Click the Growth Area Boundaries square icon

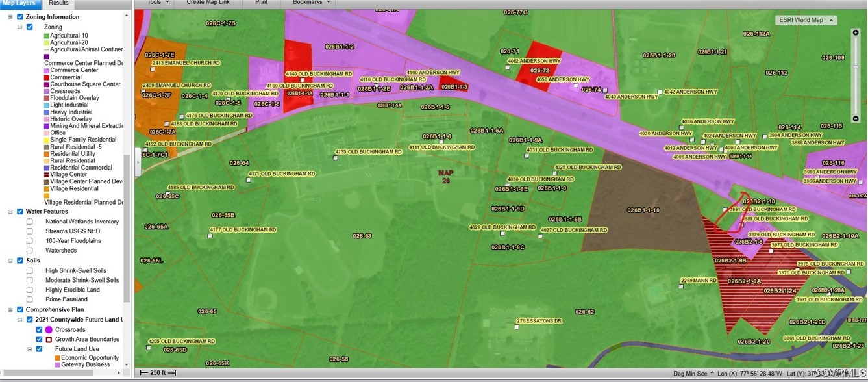(x=49, y=340)
